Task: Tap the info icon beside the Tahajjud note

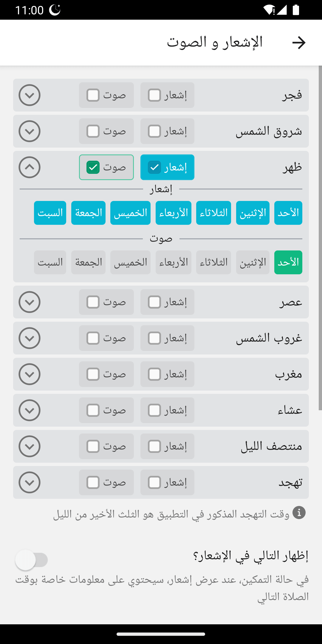Action: [x=299, y=513]
